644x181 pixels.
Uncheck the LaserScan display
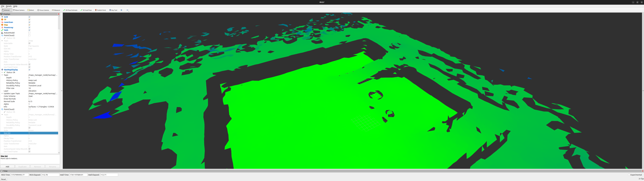pyautogui.click(x=29, y=22)
